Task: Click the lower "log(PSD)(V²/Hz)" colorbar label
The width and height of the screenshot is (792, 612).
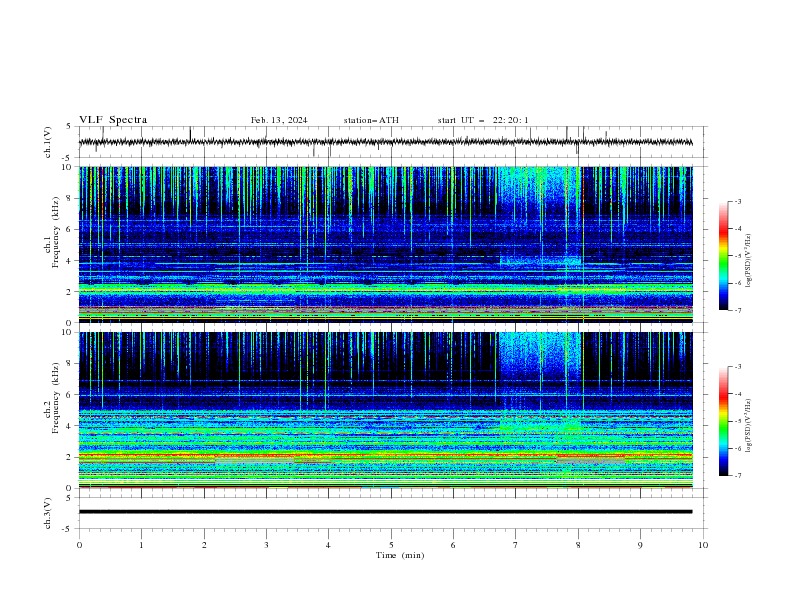Action: 749,425
